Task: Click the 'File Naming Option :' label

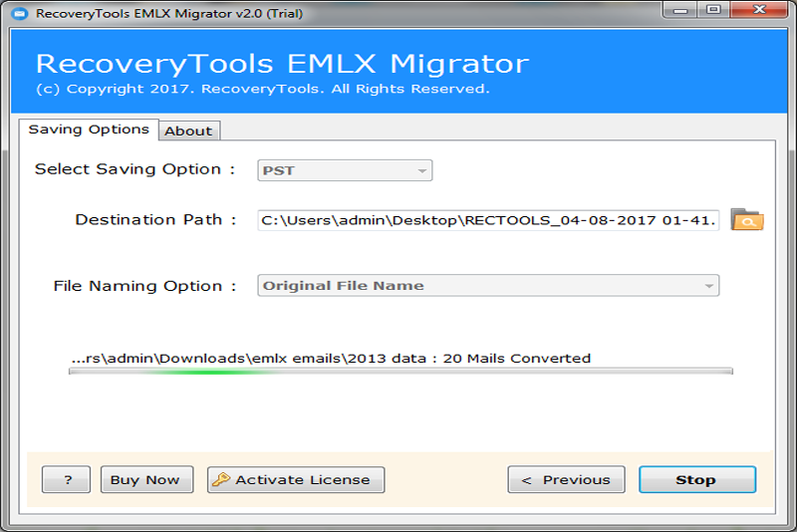Action: point(144,286)
